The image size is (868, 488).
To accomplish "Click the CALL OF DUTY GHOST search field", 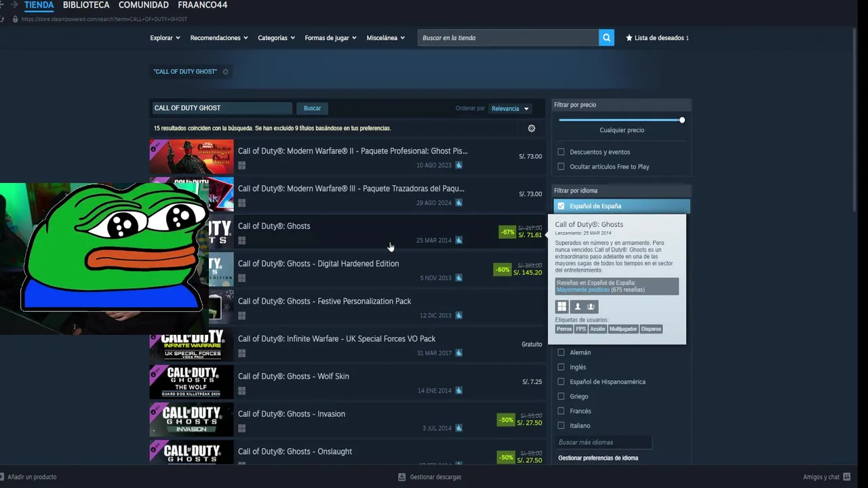I will (x=221, y=108).
